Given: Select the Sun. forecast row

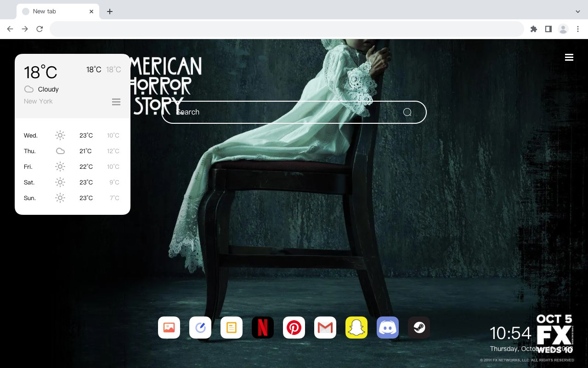Looking at the screenshot, I should coord(73,198).
